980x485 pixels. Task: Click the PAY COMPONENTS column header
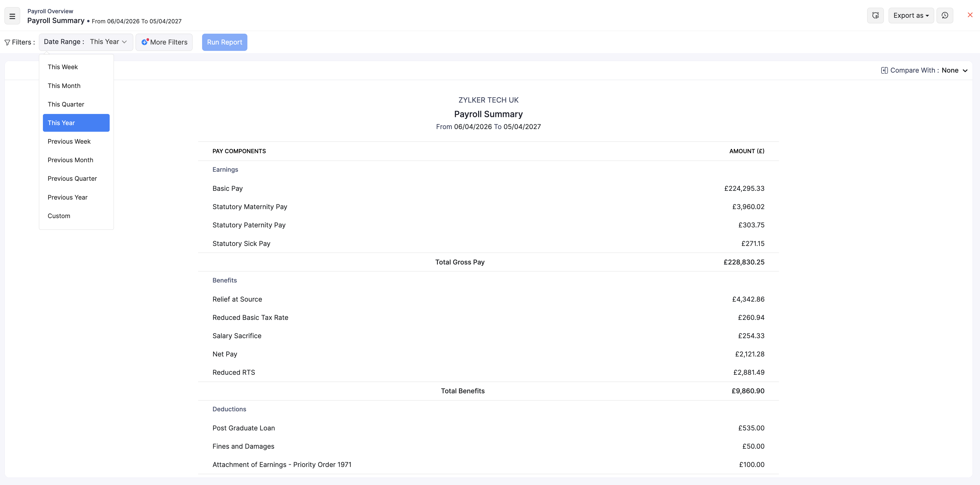239,151
